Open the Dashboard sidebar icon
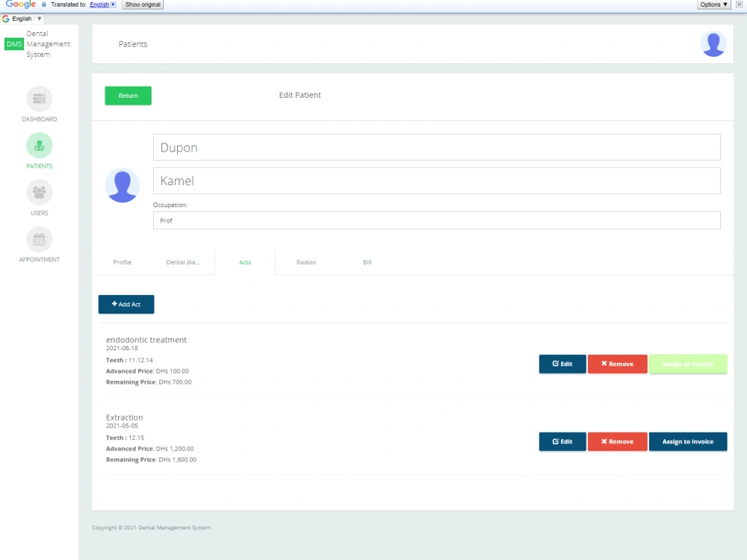Viewport: 747px width, 560px height. (x=39, y=99)
